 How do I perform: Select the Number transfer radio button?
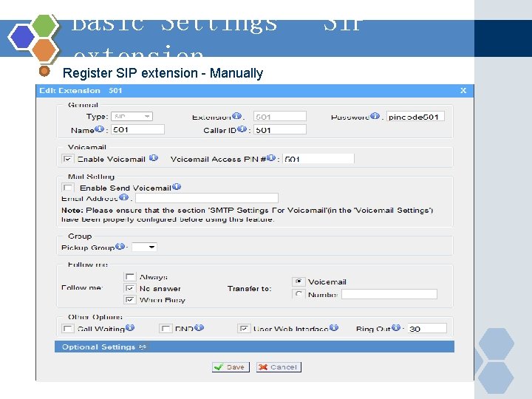click(299, 294)
